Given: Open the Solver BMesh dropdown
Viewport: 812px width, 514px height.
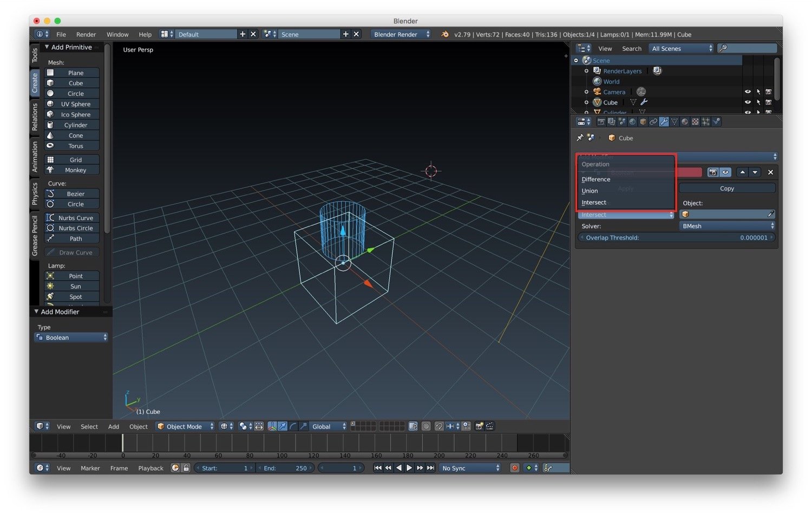Looking at the screenshot, I should tap(727, 226).
